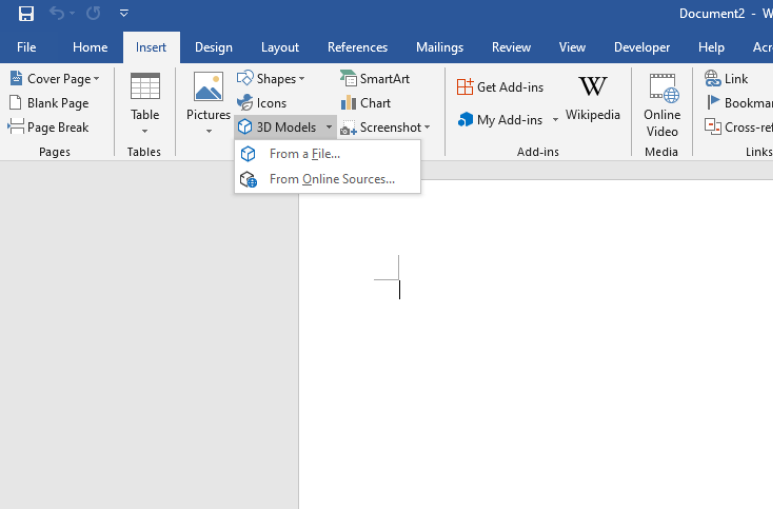Image resolution: width=773 pixels, height=509 pixels.
Task: Click the Redo/Repeat icon
Action: point(93,13)
